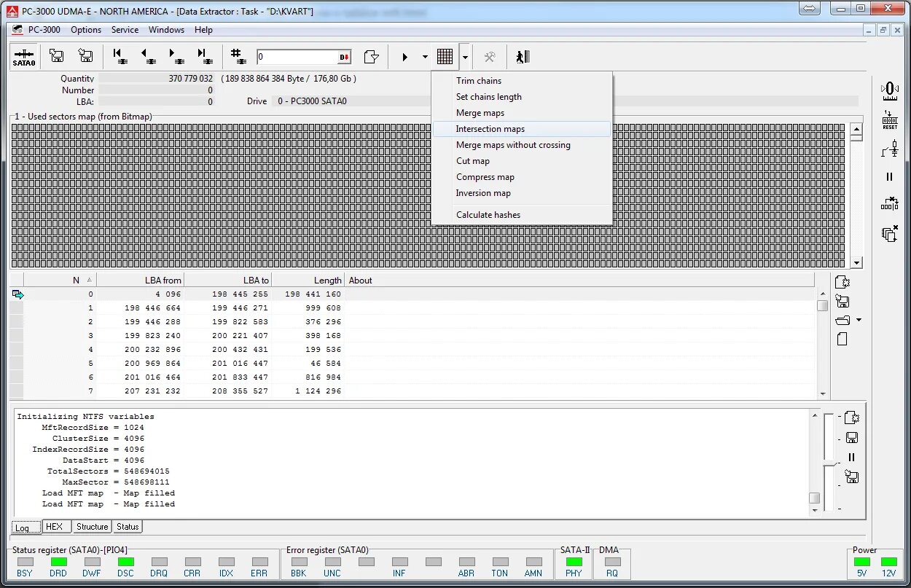
Task: Click the LBA from column header
Action: tap(140, 281)
